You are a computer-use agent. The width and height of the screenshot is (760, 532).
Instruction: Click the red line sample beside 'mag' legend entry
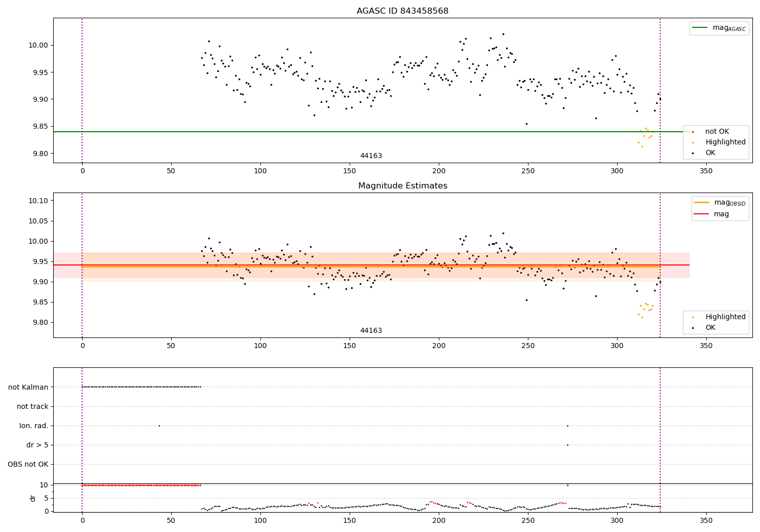pos(702,214)
